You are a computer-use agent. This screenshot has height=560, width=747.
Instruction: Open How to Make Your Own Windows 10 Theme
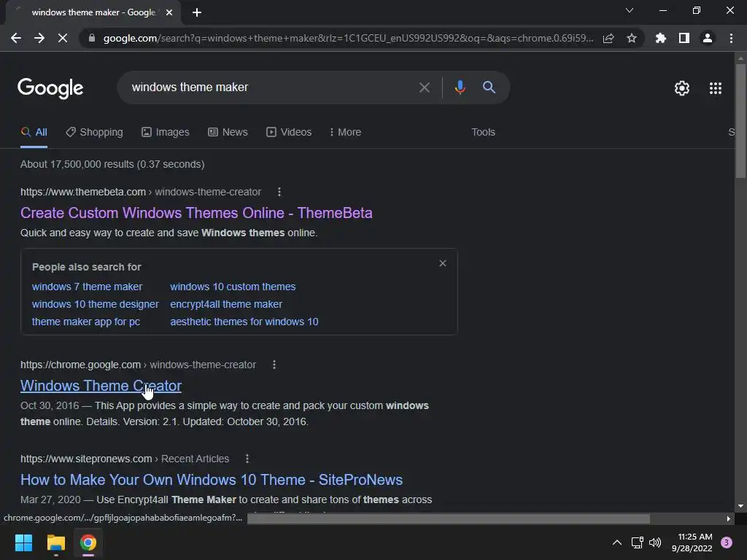click(x=212, y=480)
